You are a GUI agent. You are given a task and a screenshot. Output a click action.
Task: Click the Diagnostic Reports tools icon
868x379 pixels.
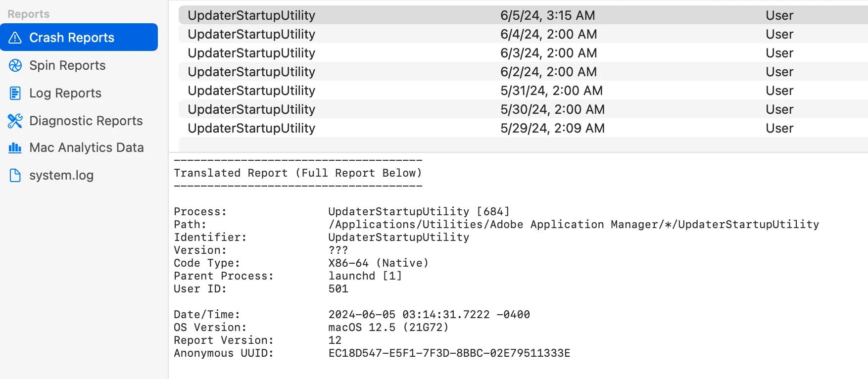pos(15,121)
